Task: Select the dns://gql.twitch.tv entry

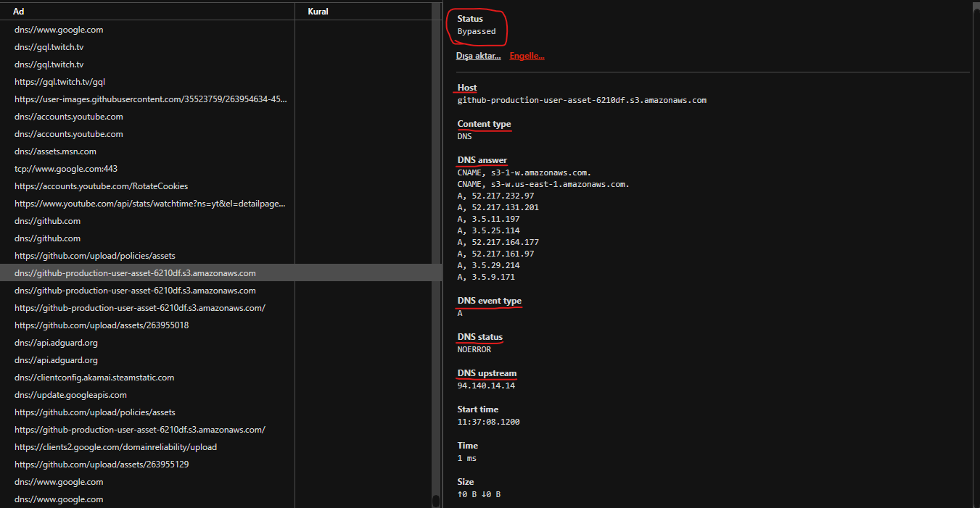Action: tap(48, 46)
